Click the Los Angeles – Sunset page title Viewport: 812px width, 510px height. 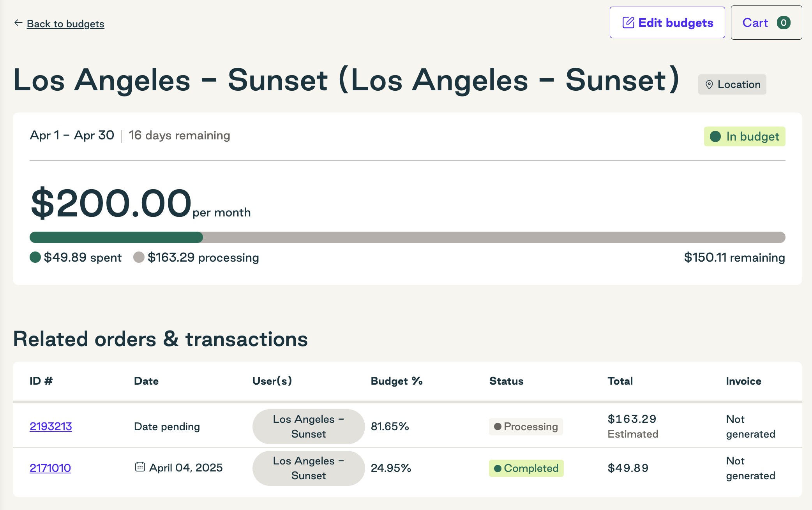[347, 81]
